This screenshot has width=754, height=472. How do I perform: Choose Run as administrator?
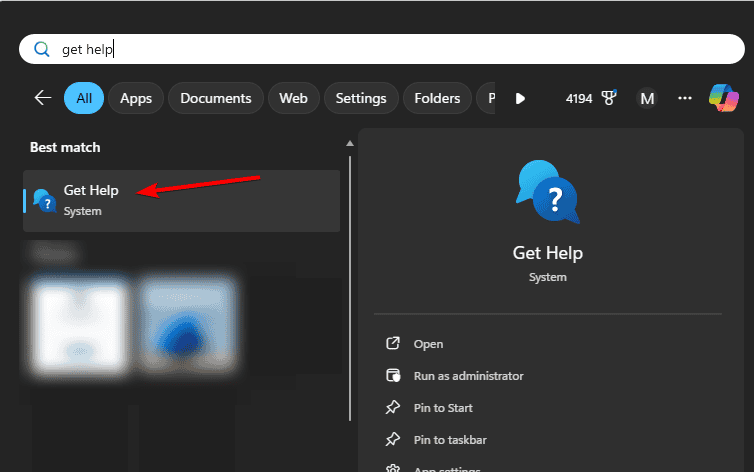[x=468, y=376]
